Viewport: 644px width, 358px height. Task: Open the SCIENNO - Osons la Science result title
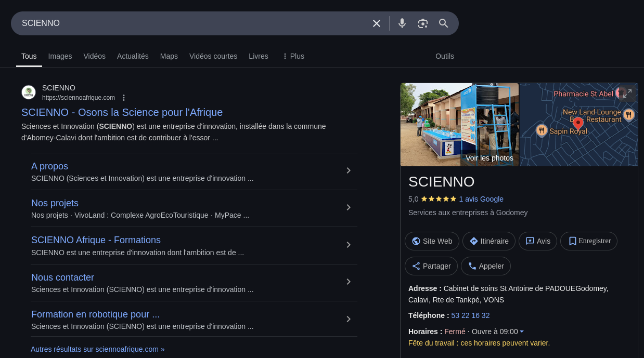point(122,112)
